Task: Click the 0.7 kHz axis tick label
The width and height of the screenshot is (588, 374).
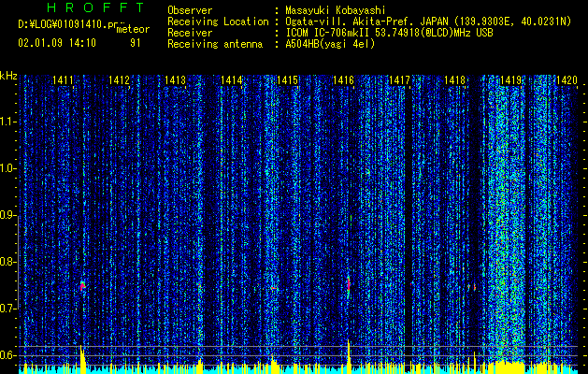Action: point(8,309)
